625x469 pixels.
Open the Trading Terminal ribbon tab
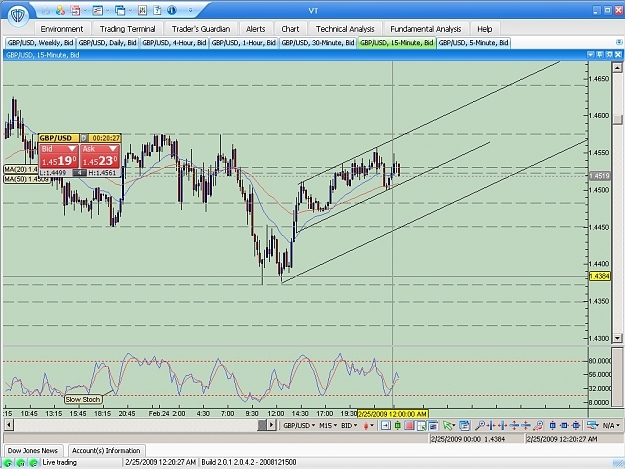[x=128, y=29]
